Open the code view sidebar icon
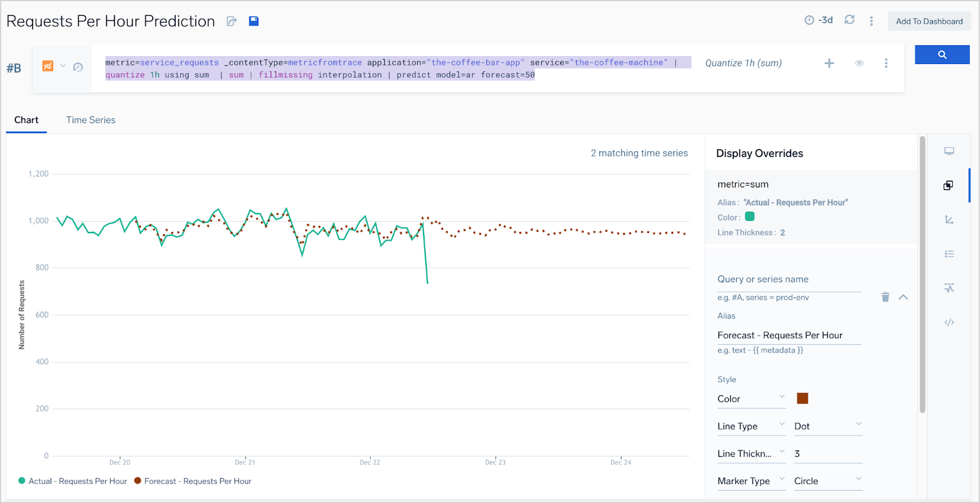The height and width of the screenshot is (503, 980). pyautogui.click(x=949, y=322)
